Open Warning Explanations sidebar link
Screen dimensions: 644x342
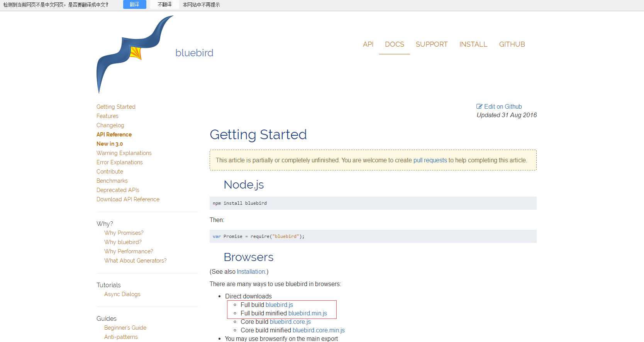124,153
